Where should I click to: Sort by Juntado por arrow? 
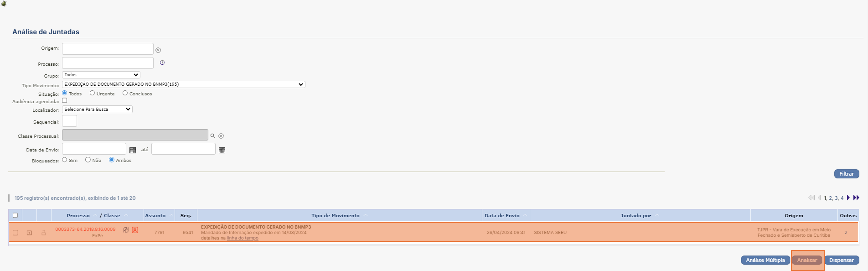657,216
